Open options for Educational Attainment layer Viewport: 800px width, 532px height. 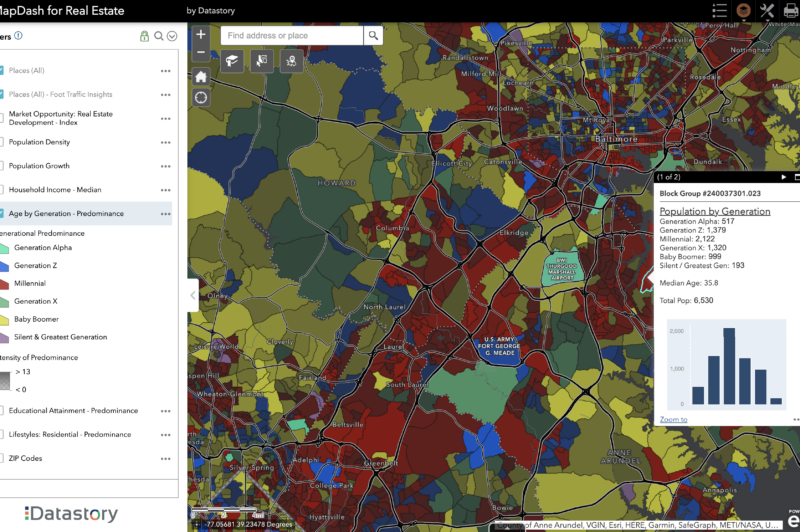click(x=165, y=411)
